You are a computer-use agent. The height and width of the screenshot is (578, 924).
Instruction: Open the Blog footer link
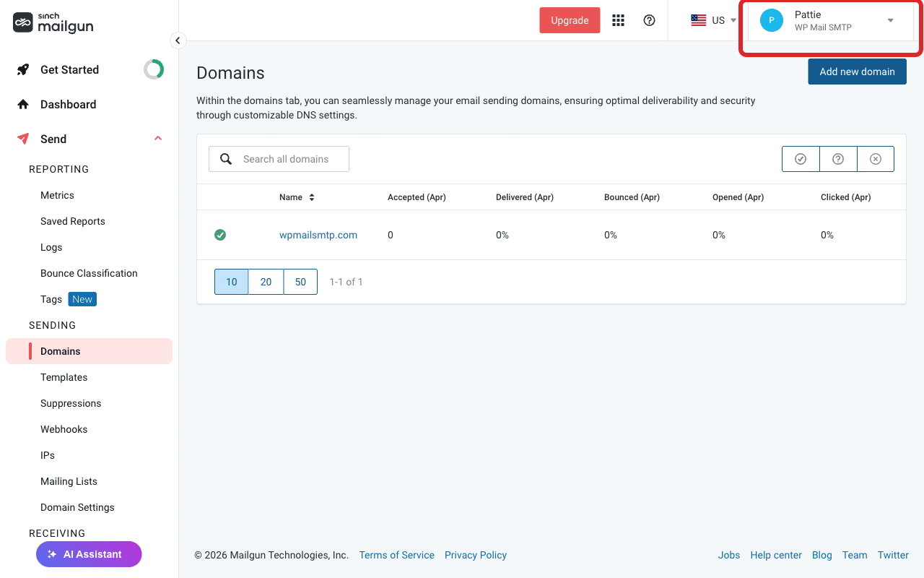click(822, 555)
